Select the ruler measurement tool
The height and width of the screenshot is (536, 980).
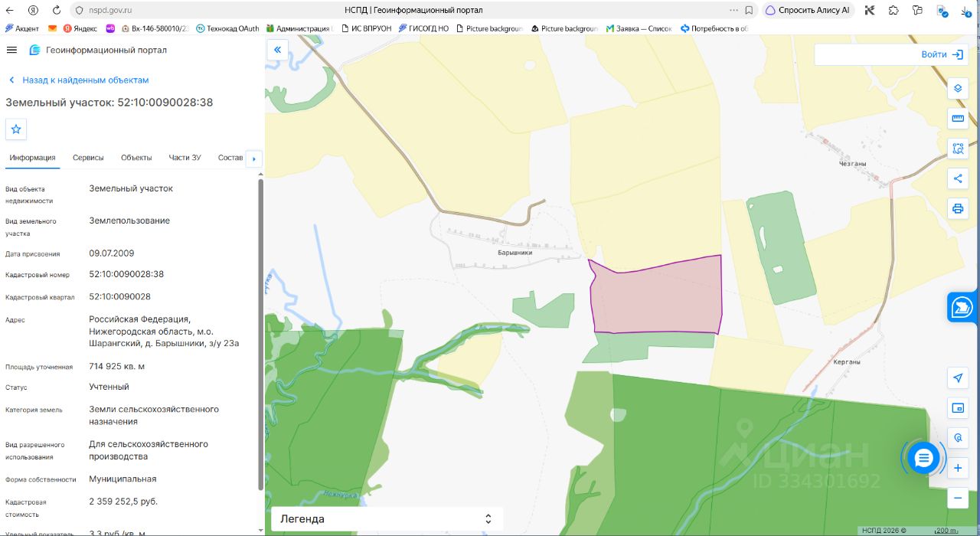point(958,118)
